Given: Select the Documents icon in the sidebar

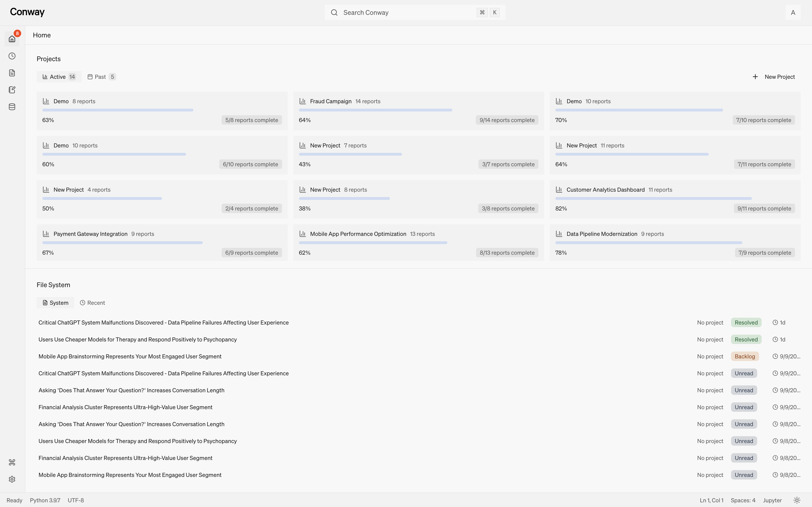Looking at the screenshot, I should (12, 73).
